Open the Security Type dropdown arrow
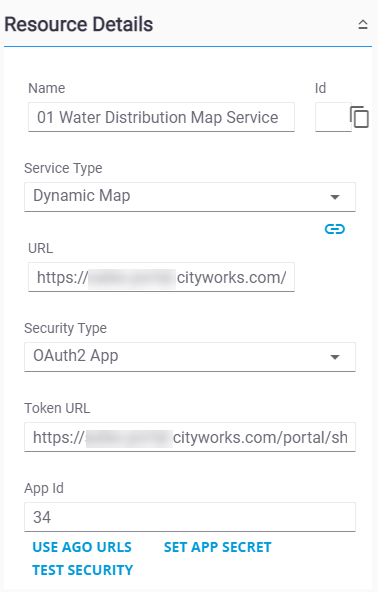Screen dimensions: 378x592 click(x=335, y=357)
